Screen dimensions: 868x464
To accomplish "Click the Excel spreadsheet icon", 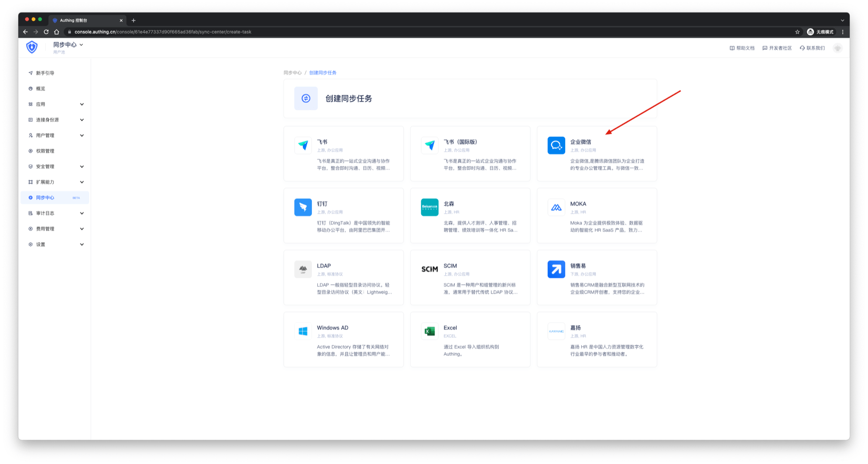I will [x=429, y=331].
